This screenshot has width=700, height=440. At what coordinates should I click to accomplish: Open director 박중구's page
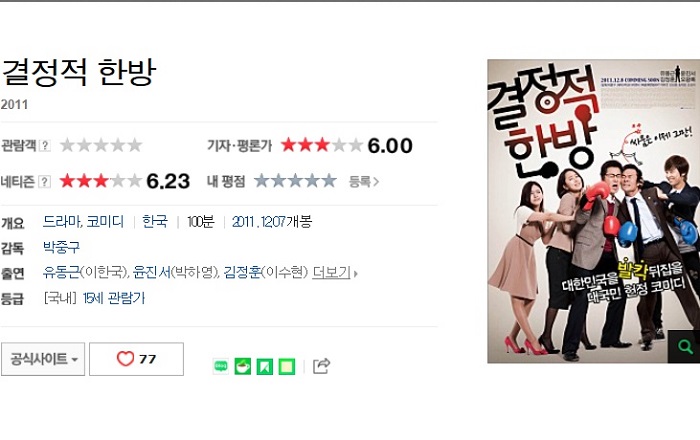(61, 247)
